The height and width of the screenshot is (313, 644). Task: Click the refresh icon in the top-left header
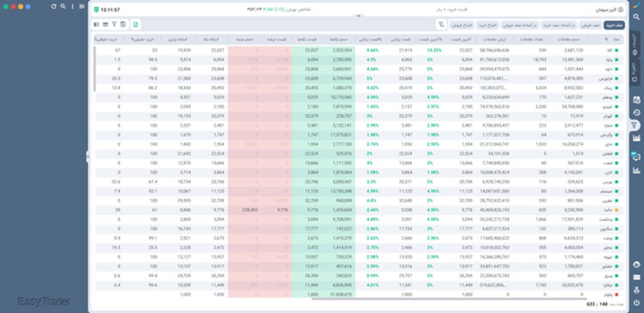pos(54,6)
